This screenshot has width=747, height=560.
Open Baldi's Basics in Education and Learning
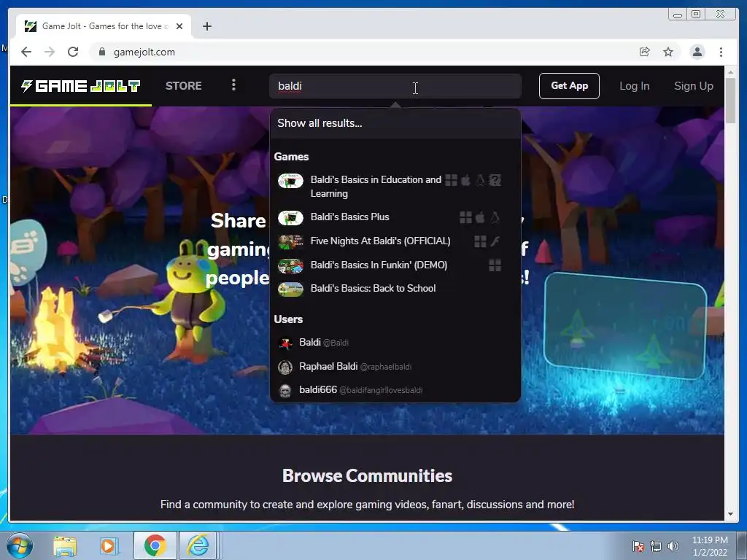[x=395, y=186]
